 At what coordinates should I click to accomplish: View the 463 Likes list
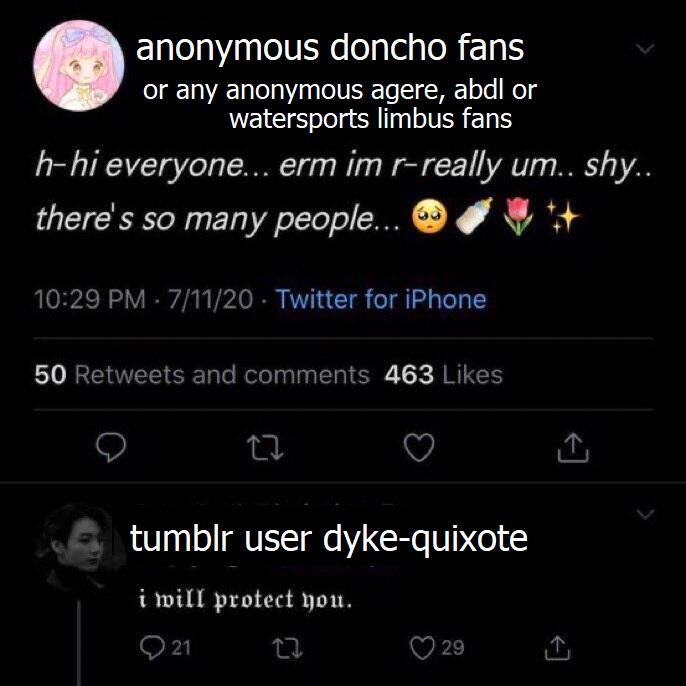(444, 375)
